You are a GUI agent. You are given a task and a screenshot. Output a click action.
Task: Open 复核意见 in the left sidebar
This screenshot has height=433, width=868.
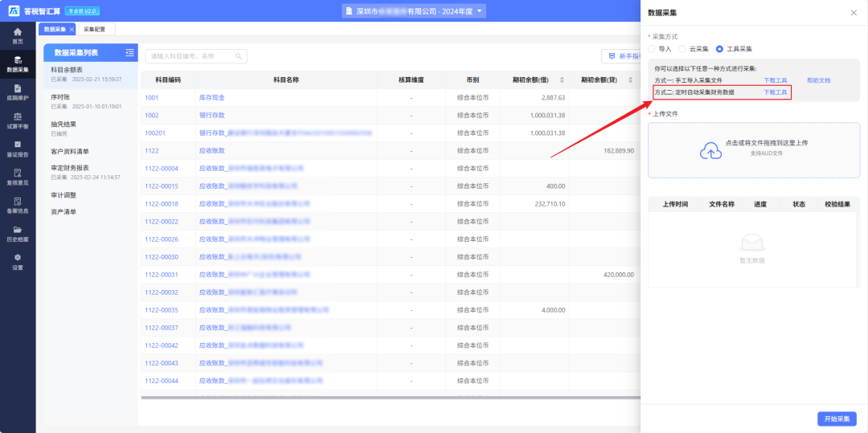[x=18, y=178]
